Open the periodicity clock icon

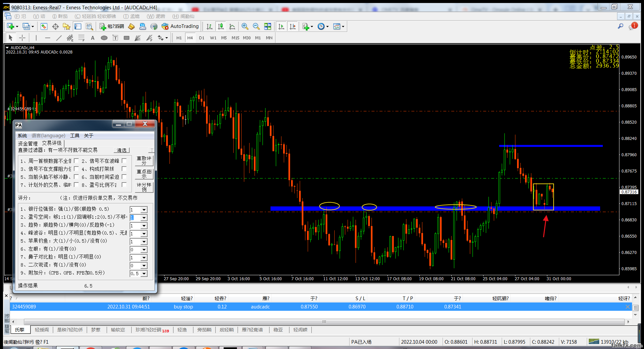(321, 26)
